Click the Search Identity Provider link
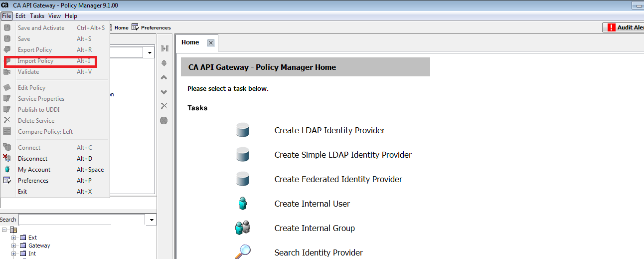This screenshot has width=644, height=259. (319, 253)
